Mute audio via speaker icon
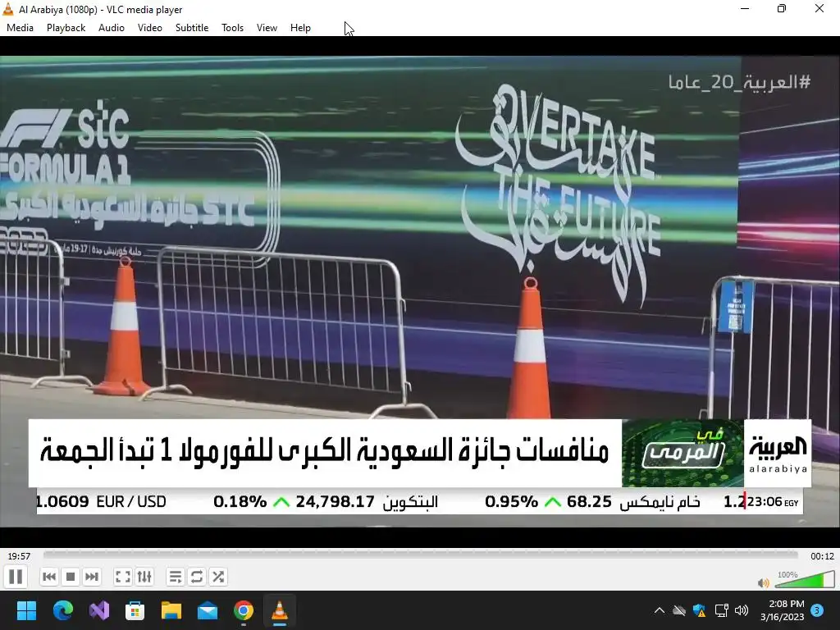This screenshot has height=630, width=840. tap(764, 582)
